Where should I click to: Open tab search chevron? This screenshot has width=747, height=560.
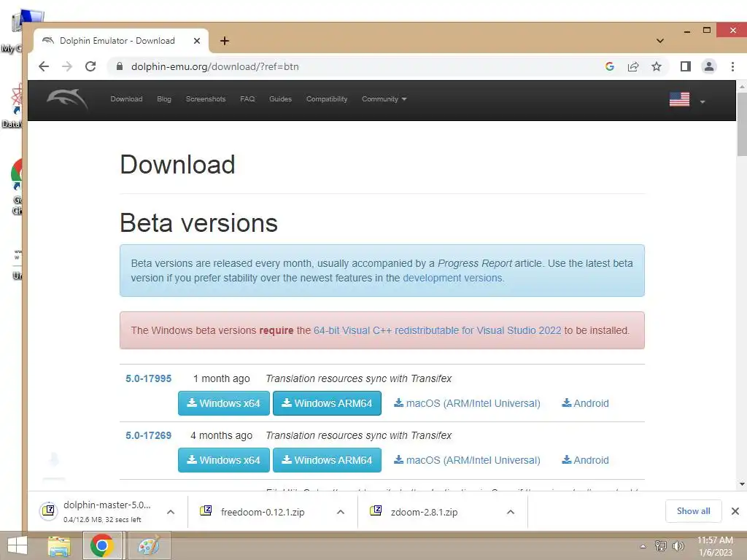point(659,41)
